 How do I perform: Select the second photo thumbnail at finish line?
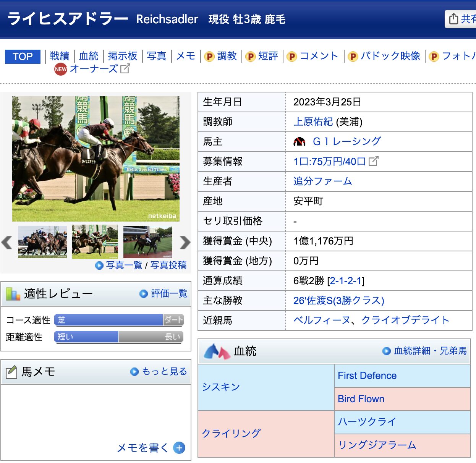pos(95,242)
